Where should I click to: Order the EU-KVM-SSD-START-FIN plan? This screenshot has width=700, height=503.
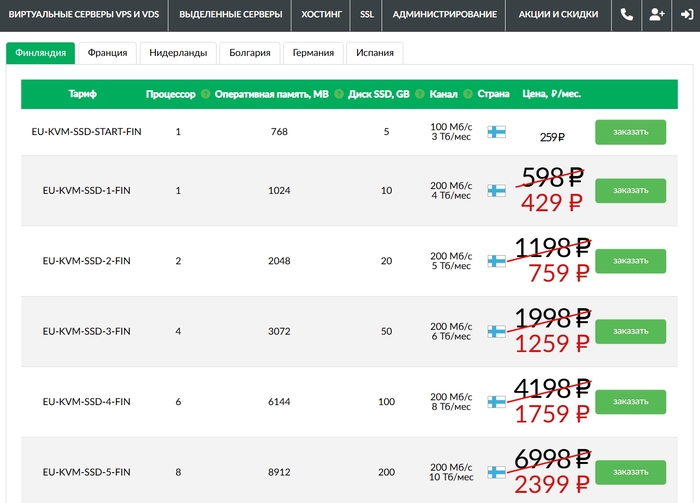pyautogui.click(x=630, y=132)
